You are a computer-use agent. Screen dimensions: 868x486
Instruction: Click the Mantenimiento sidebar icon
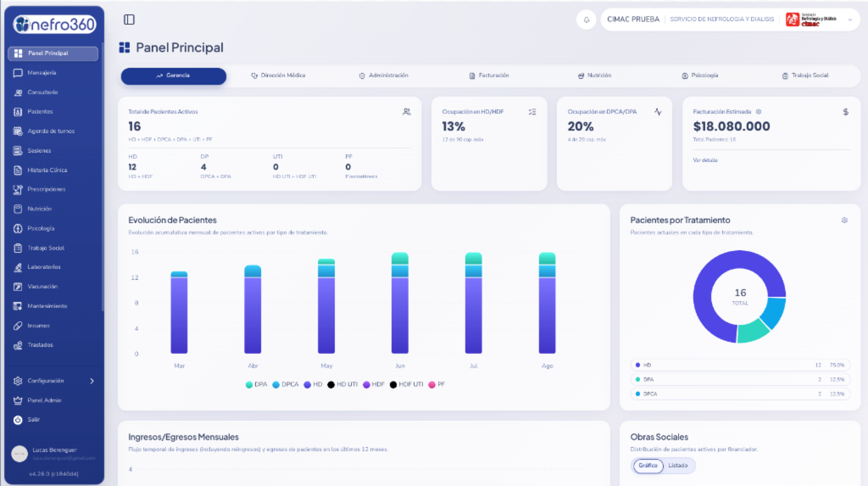[18, 306]
